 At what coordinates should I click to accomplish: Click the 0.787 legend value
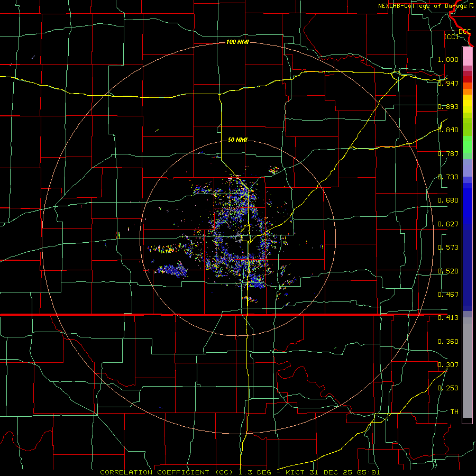[448, 153]
